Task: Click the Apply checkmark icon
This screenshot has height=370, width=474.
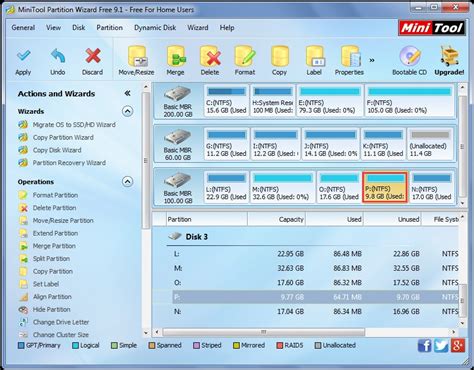Action: pos(23,56)
